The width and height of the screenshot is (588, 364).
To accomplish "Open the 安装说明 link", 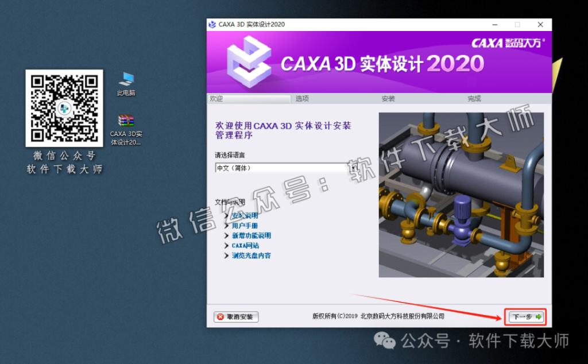I will [x=245, y=215].
